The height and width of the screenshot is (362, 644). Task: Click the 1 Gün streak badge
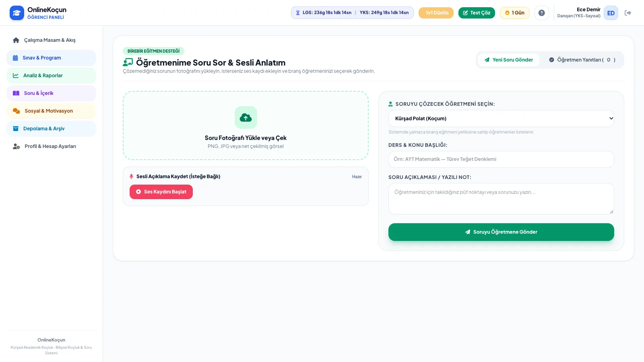pyautogui.click(x=515, y=13)
